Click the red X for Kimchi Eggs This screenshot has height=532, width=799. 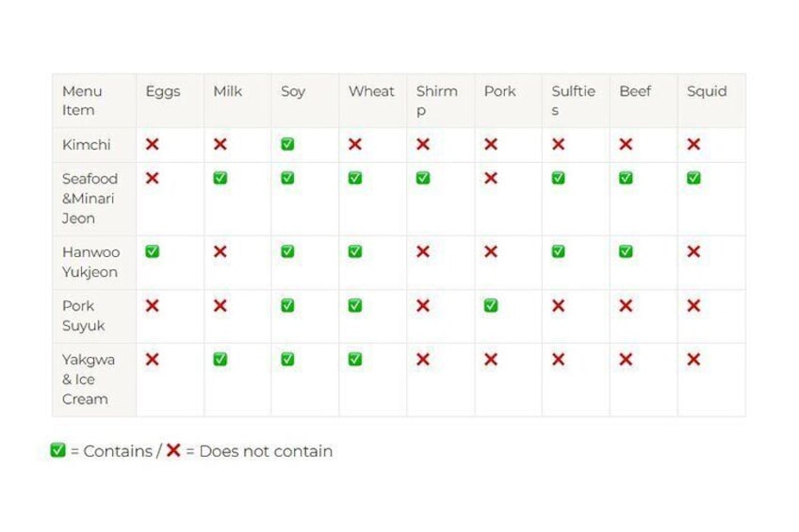coord(152,144)
